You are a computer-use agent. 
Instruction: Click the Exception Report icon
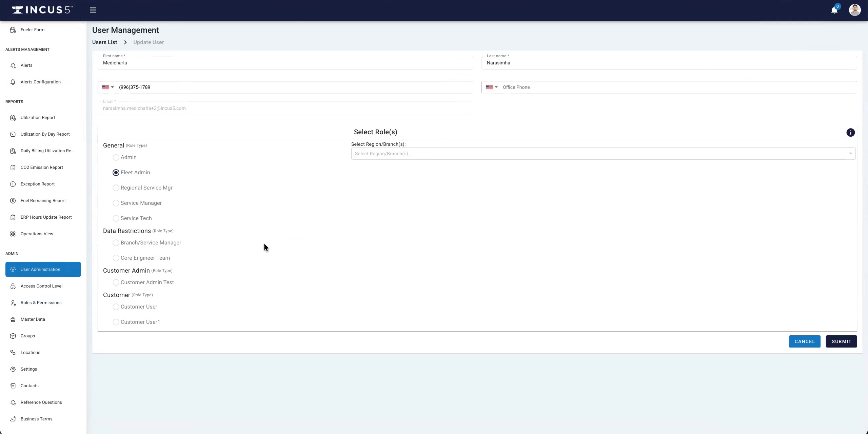13,184
